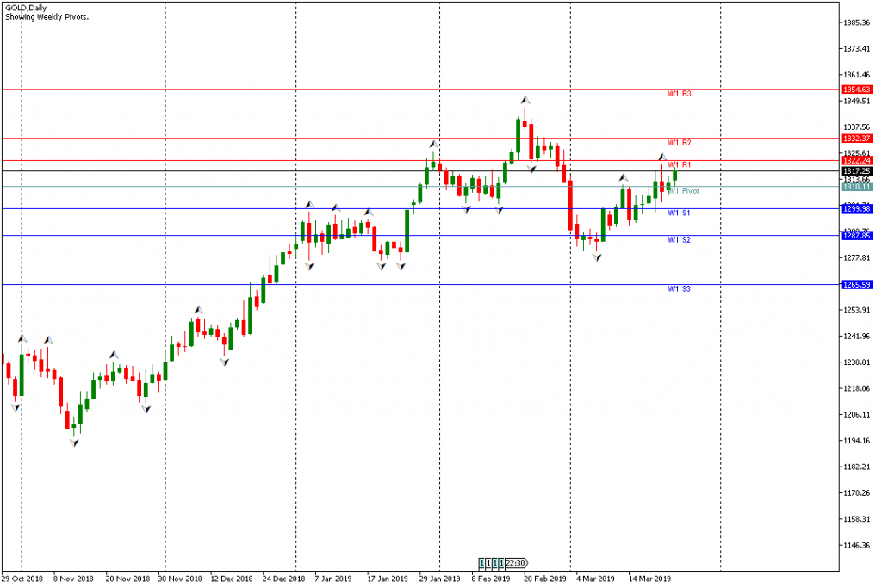Click the 22:30 time marker on the time axis
This screenshot has height=588, width=882.
(516, 562)
